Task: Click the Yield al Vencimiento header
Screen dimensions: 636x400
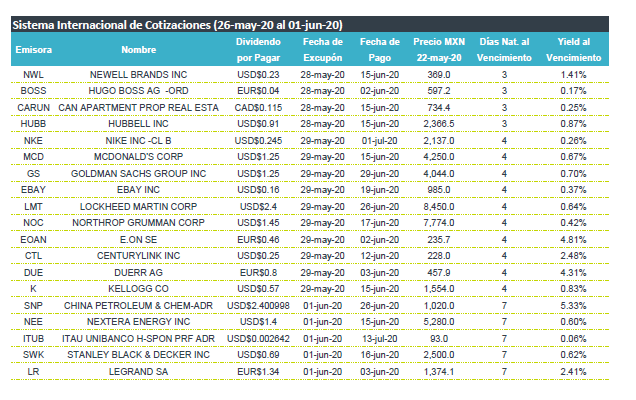Action: [x=574, y=50]
